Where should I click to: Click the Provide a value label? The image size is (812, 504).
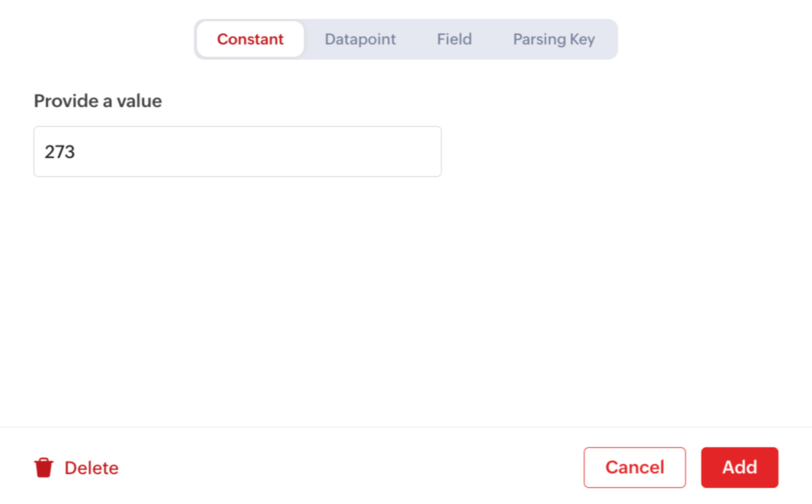click(98, 101)
